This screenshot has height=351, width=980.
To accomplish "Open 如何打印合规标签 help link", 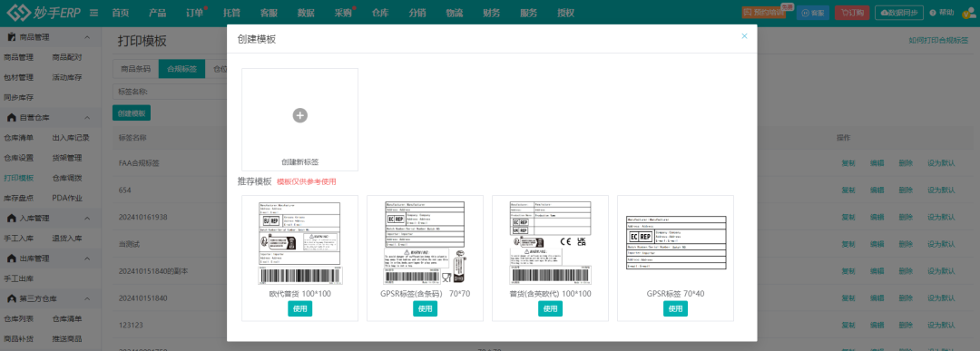I will point(937,41).
